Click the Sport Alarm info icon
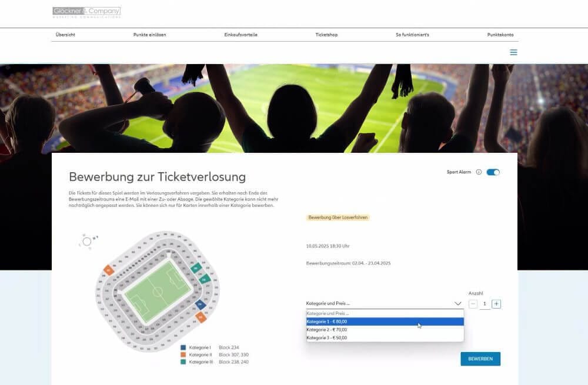Screen dimensions: 588x385 click(479, 172)
